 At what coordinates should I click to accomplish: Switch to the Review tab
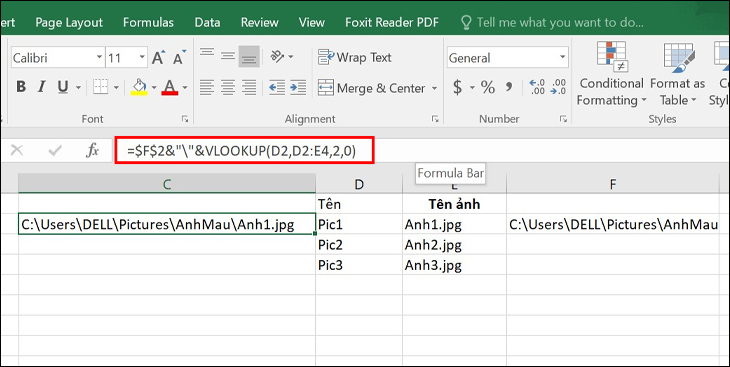point(260,22)
